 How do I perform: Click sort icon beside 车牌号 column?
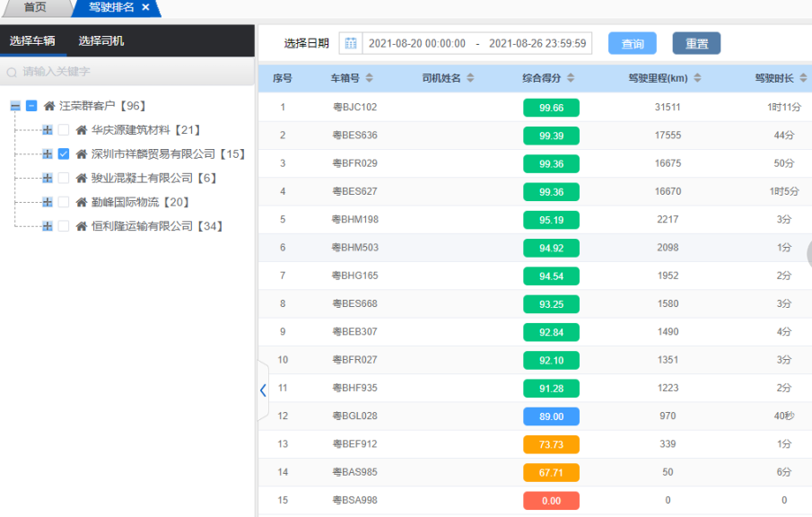(369, 79)
